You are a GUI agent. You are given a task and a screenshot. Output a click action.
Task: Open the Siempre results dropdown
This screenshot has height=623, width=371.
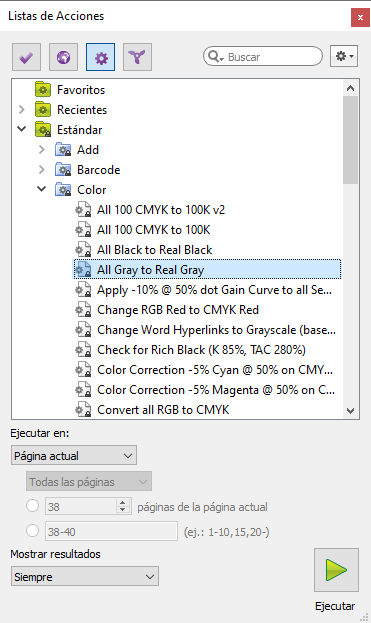(x=85, y=577)
